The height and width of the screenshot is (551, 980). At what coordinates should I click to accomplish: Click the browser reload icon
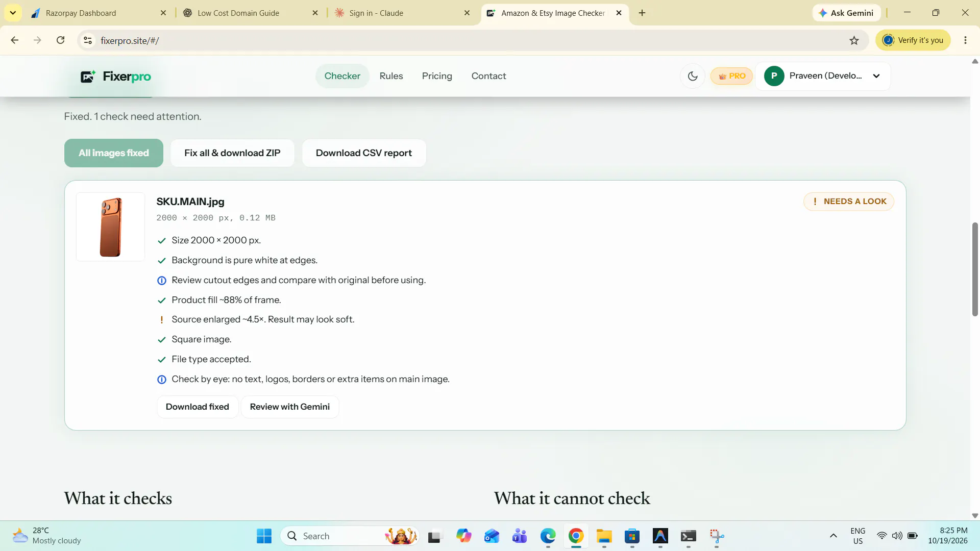coord(60,40)
